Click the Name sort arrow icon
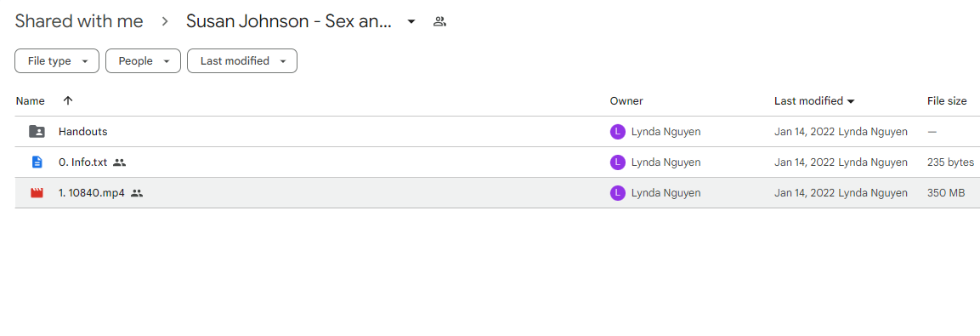This screenshot has width=980, height=336. coord(68,100)
